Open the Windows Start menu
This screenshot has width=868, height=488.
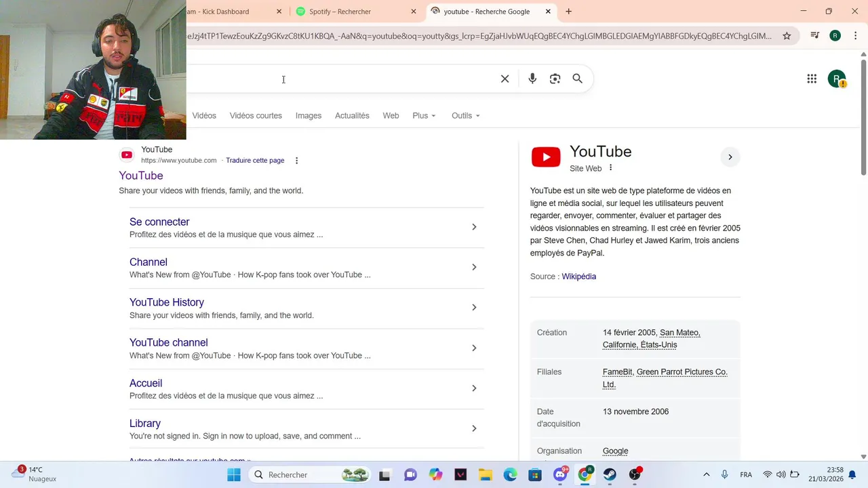pos(234,474)
